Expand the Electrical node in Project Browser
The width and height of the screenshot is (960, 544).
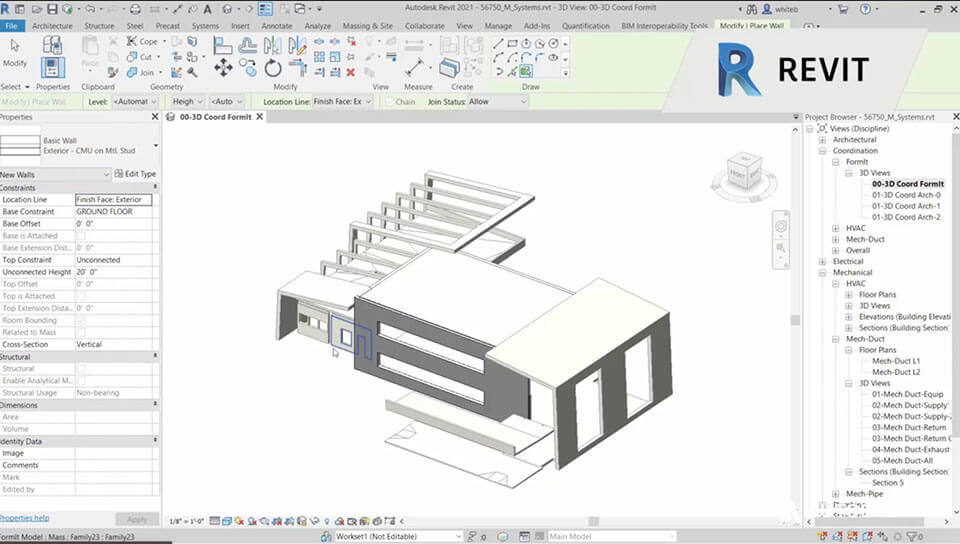tap(822, 262)
